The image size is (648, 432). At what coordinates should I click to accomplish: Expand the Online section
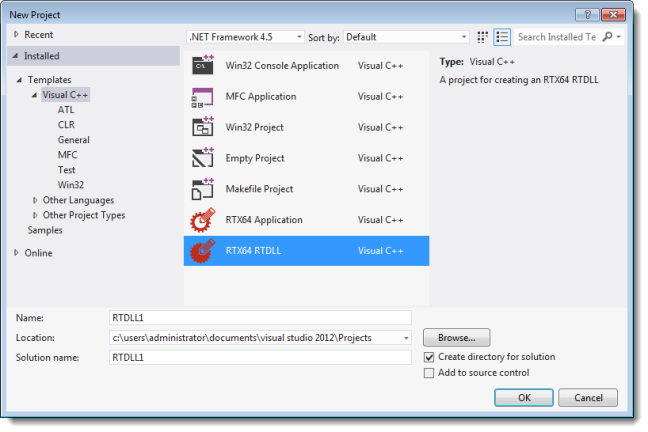click(x=16, y=253)
